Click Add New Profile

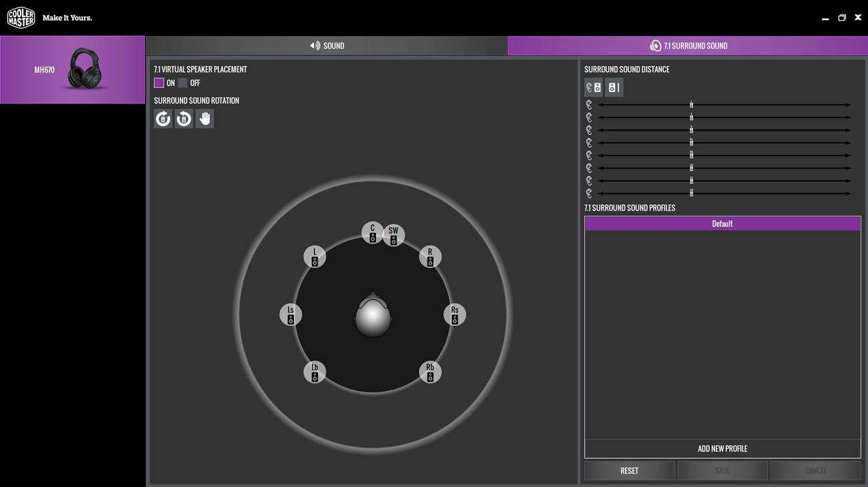pyautogui.click(x=722, y=449)
